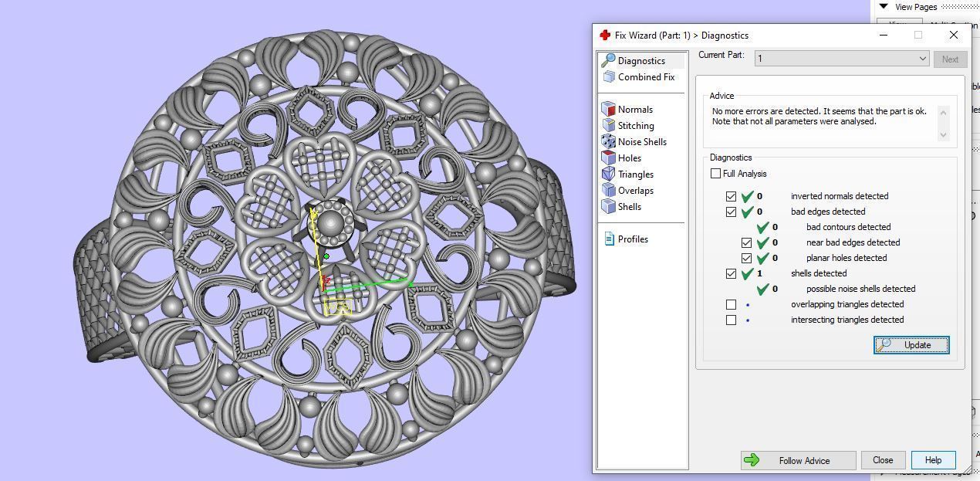Open the Holes fix icon

610,158
